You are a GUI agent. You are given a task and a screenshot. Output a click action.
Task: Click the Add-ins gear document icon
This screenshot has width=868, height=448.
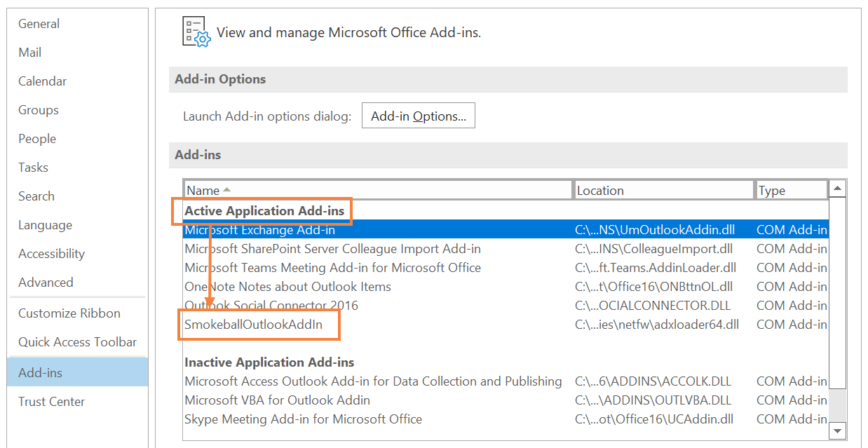196,32
